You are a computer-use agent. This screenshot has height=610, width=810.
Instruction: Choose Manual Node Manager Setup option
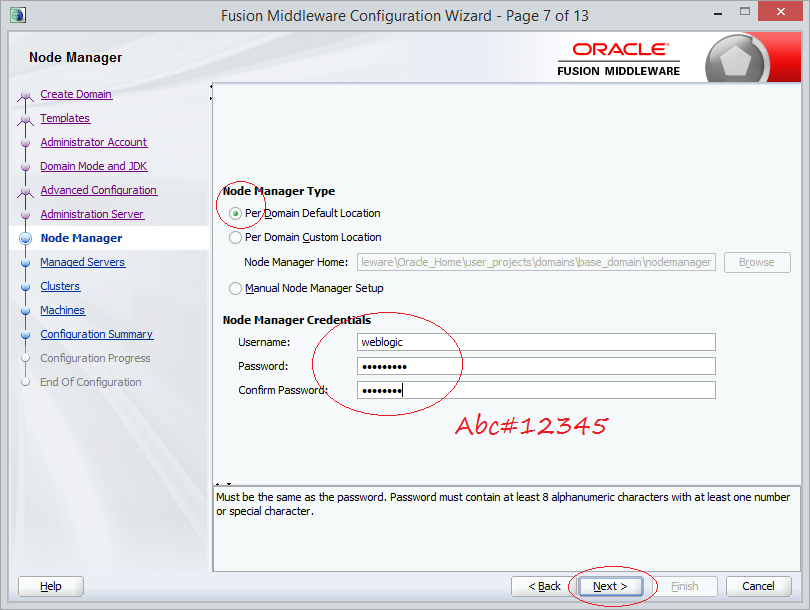236,288
